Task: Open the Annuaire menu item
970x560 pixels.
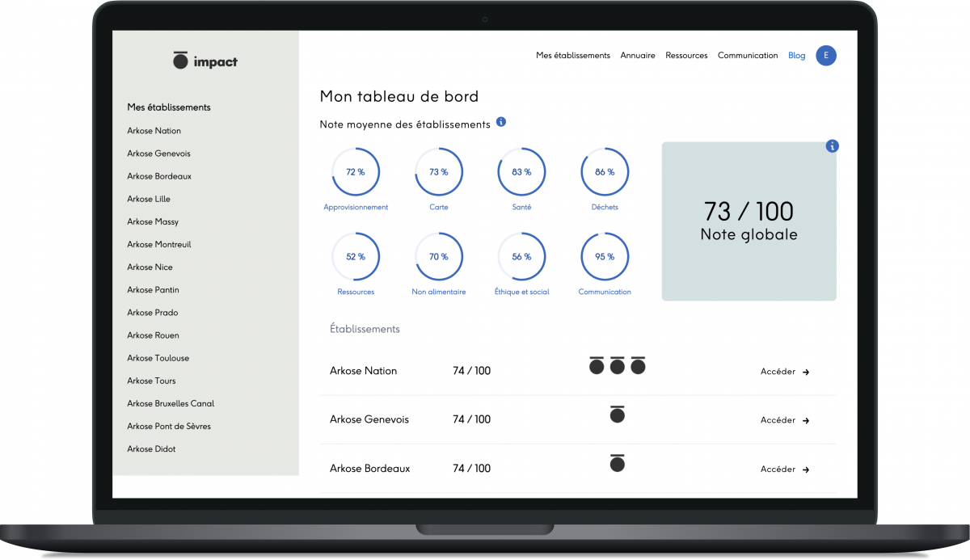Action: click(638, 56)
